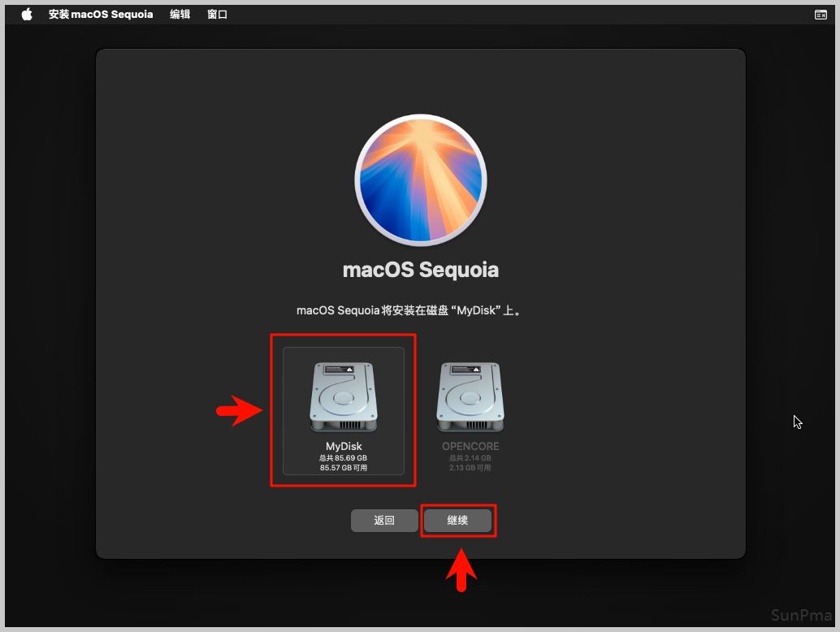This screenshot has height=632, width=840.
Task: Click OPENCORE's 2.13 GB 可用 text
Action: click(470, 468)
